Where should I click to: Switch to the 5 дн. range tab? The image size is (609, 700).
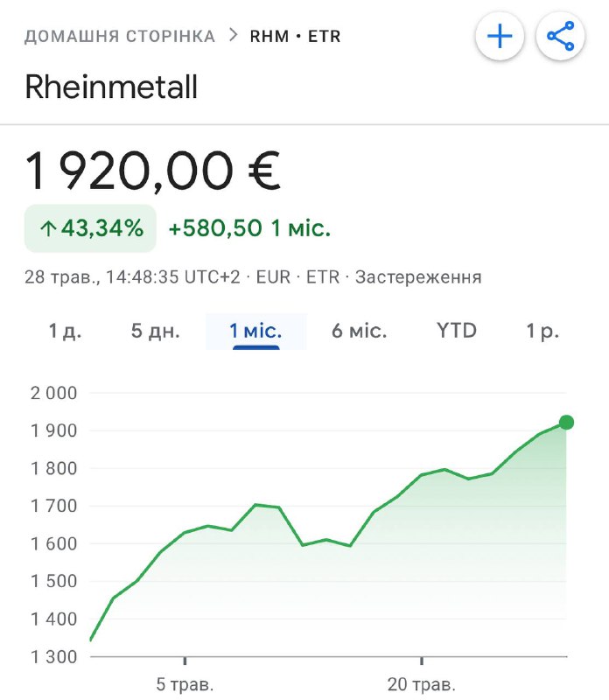click(156, 332)
